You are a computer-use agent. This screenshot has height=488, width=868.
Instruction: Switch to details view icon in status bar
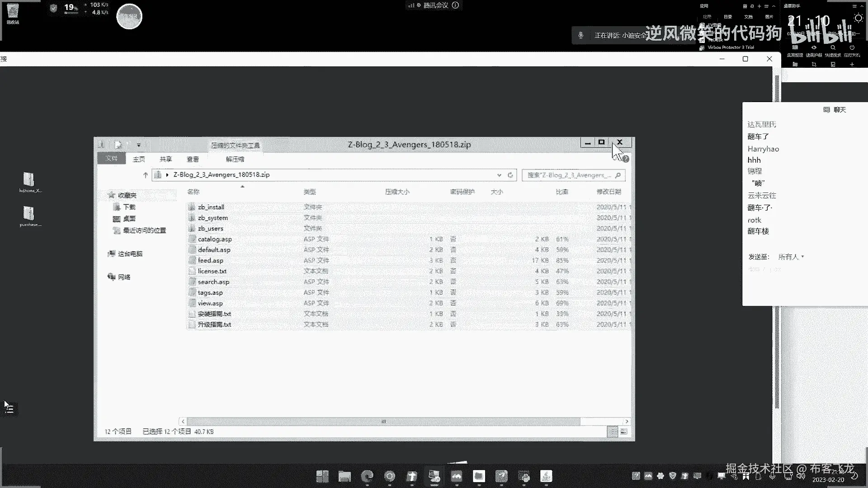612,432
